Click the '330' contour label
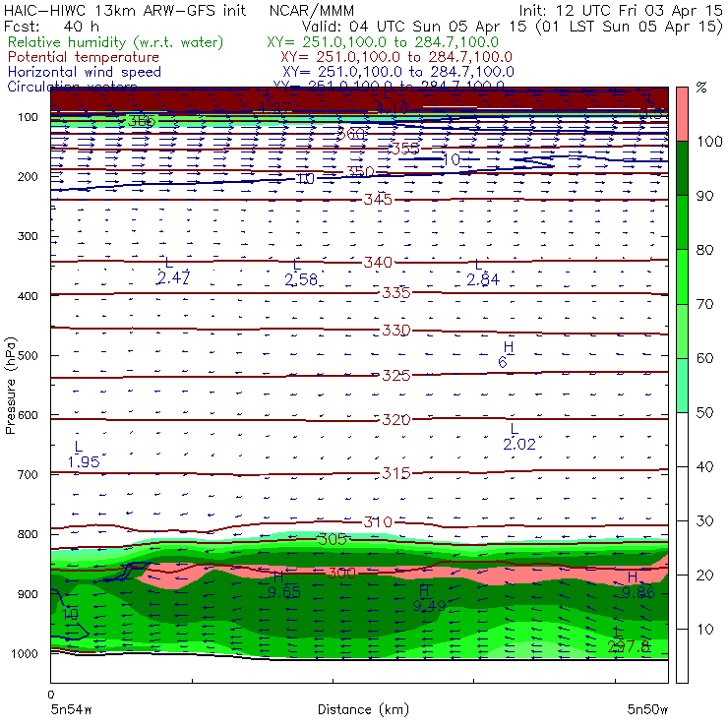The height and width of the screenshot is (728, 728). coord(396,331)
